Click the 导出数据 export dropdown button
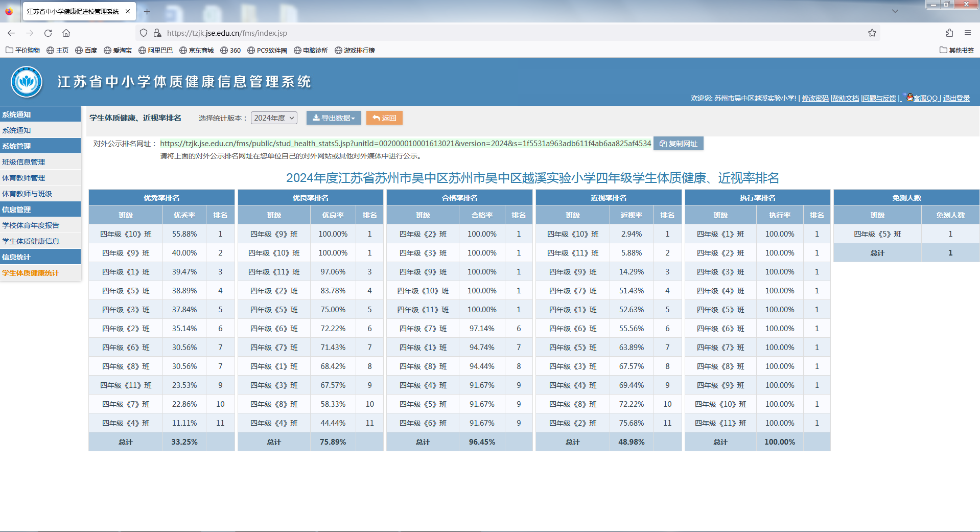Screen dimensions: 980x532 click(334, 118)
